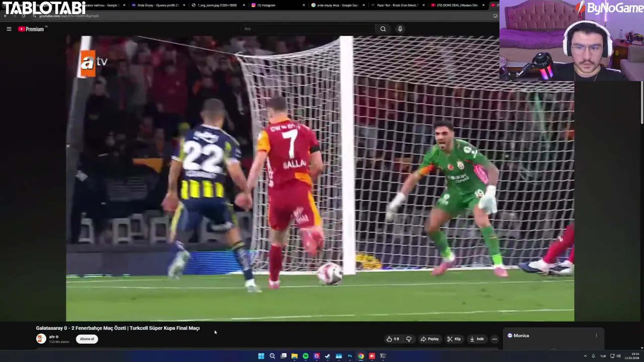Screen dimensions: 644x362
Task: Start voice search with microphone icon
Action: 400,29
